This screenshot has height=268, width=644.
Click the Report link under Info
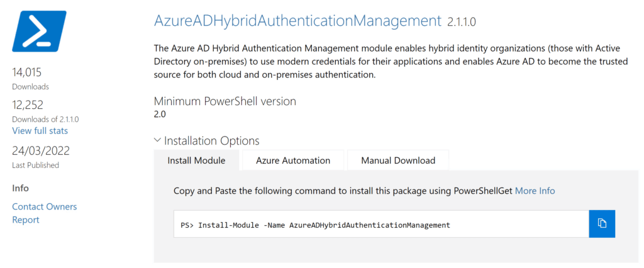pos(25,220)
